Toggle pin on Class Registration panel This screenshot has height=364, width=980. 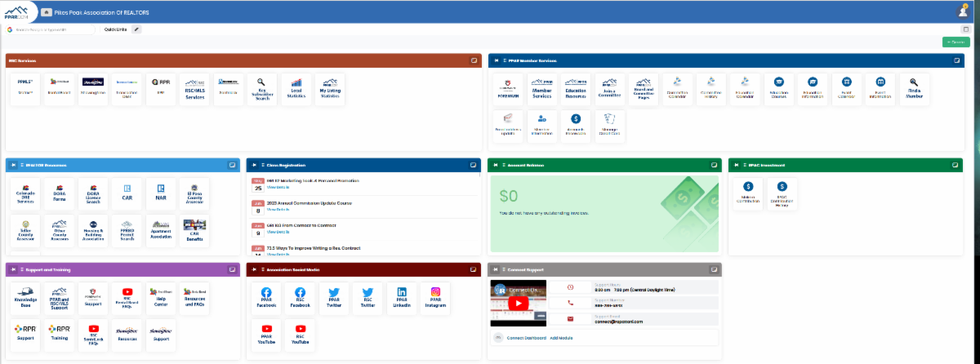pyautogui.click(x=254, y=165)
